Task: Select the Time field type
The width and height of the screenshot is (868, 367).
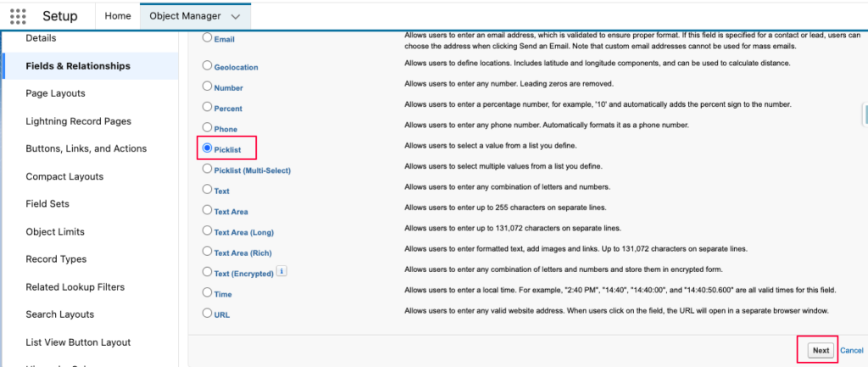Action: tap(208, 293)
